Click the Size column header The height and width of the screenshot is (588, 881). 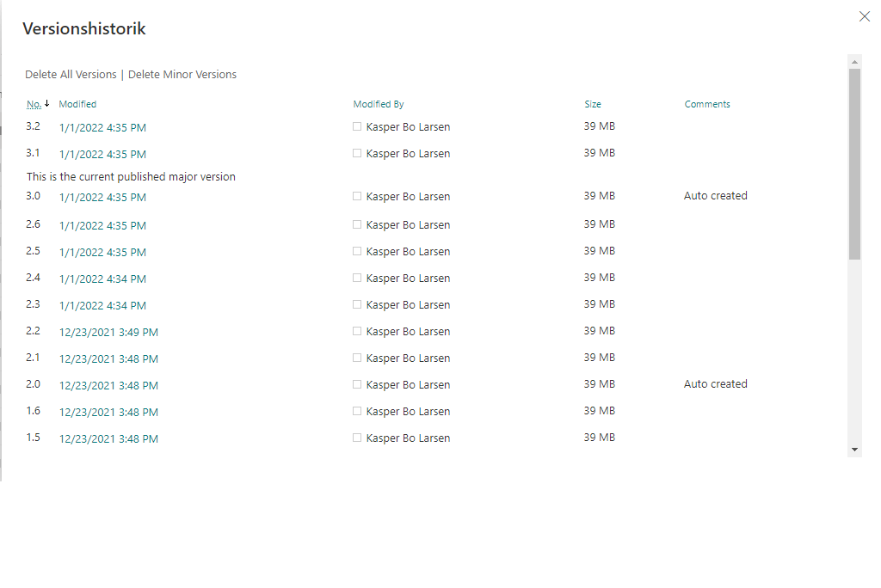pos(592,103)
